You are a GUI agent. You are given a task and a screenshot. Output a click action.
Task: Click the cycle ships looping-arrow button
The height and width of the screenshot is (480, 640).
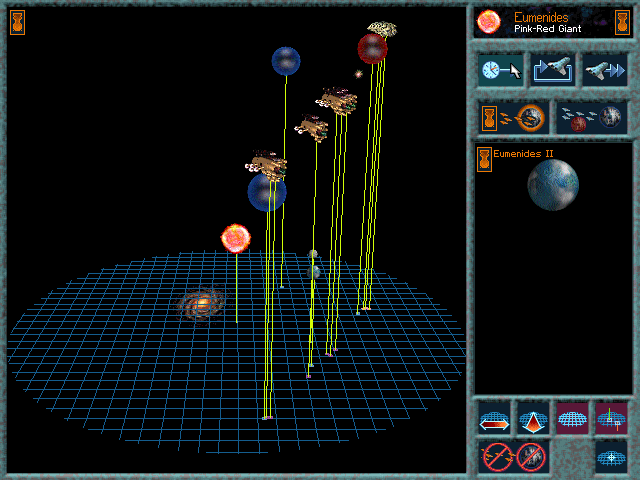click(553, 70)
